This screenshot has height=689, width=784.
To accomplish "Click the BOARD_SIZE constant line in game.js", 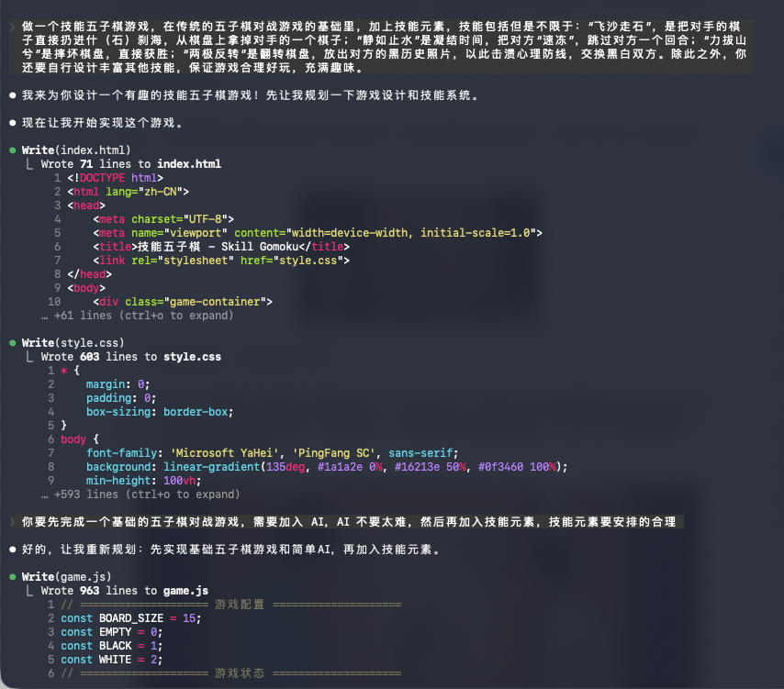I will (130, 618).
